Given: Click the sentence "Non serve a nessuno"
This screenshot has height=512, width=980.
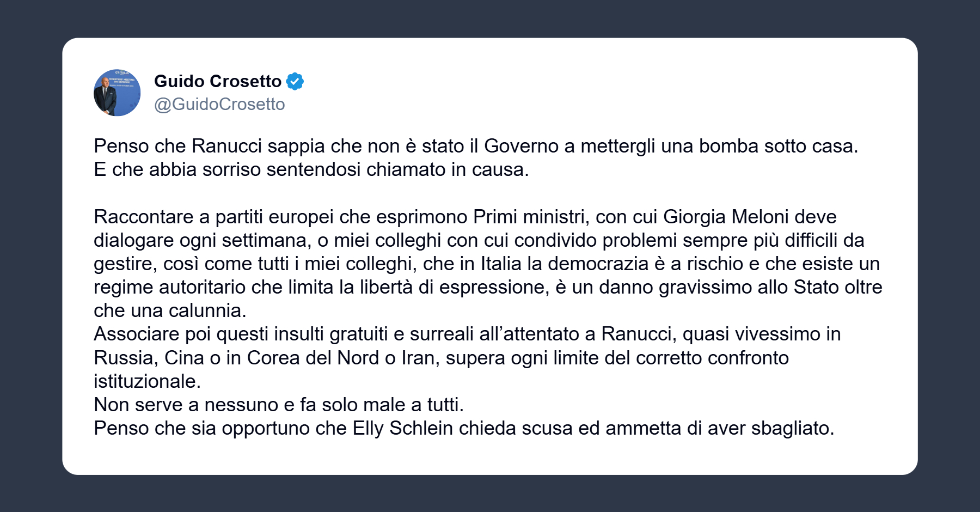Looking at the screenshot, I should coord(278,405).
